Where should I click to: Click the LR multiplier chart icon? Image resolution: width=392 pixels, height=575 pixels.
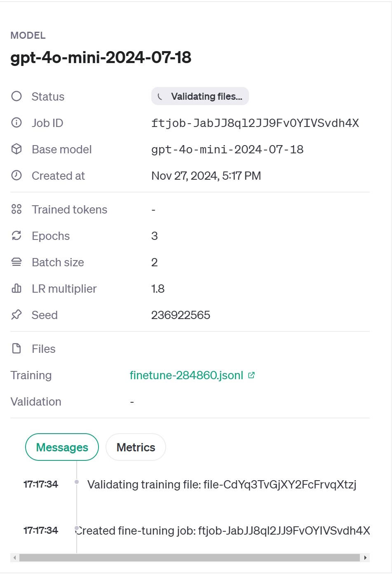coord(16,288)
